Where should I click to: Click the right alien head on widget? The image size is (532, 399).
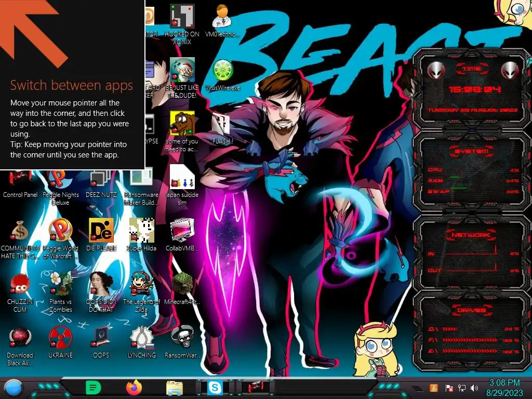tap(510, 71)
